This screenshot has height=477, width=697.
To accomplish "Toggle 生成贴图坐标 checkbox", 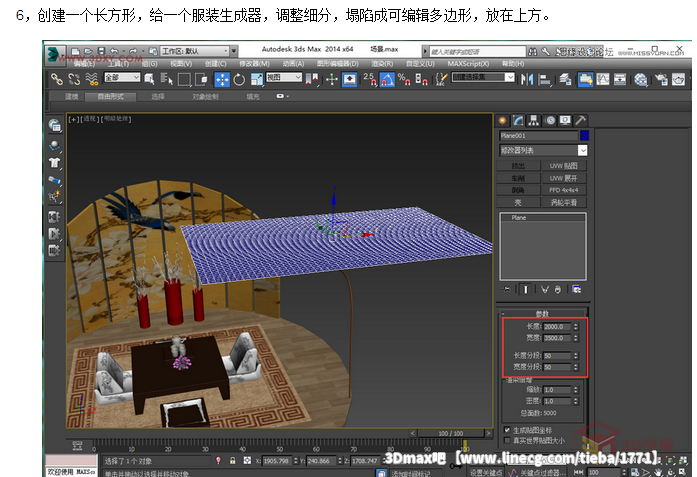I will (x=507, y=430).
